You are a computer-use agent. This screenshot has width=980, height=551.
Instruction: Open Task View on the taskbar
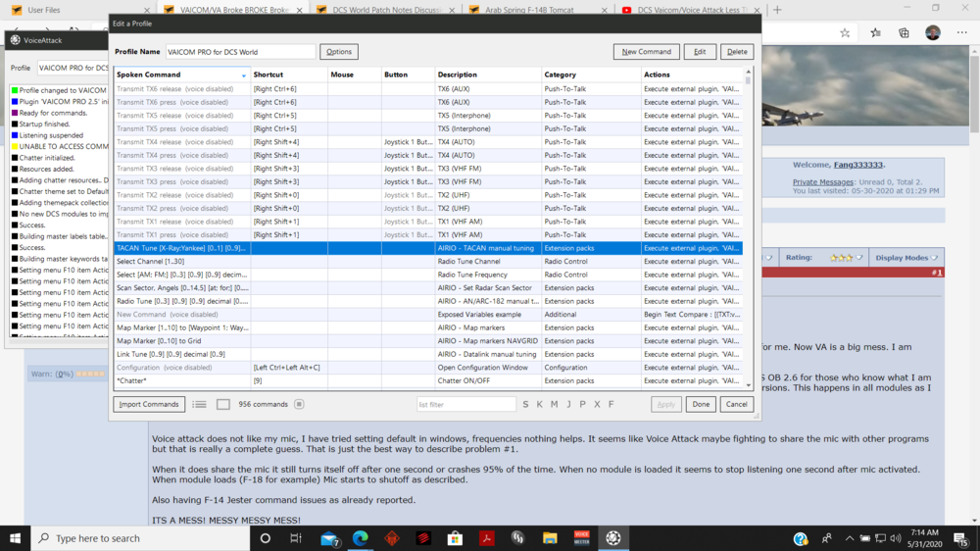pos(296,538)
